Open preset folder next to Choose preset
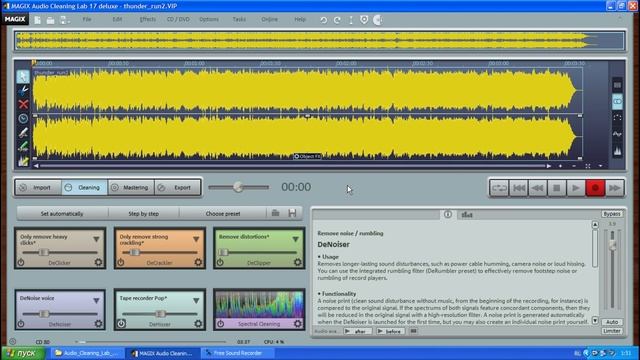Image resolution: width=640 pixels, height=360 pixels. (276, 213)
